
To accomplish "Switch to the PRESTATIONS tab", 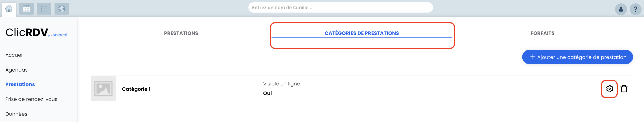I will (x=181, y=33).
